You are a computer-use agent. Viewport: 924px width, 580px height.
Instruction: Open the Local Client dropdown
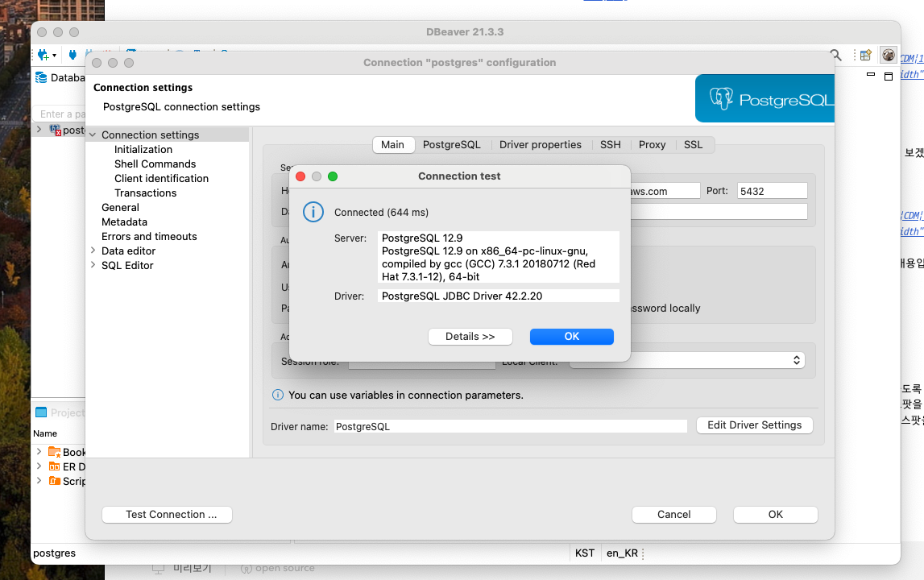coord(687,360)
